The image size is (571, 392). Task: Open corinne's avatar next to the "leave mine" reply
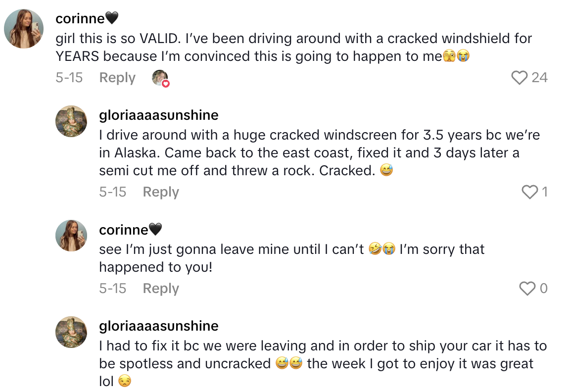71,236
